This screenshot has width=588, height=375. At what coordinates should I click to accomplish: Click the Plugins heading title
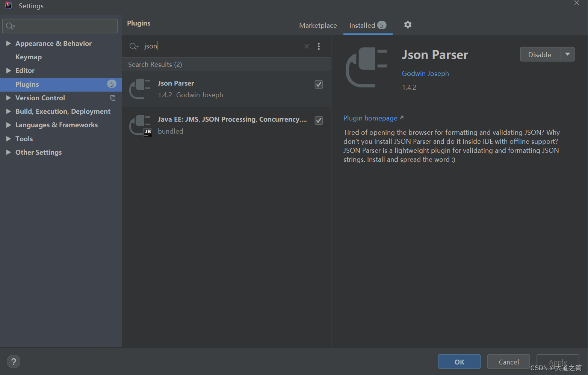click(x=139, y=23)
